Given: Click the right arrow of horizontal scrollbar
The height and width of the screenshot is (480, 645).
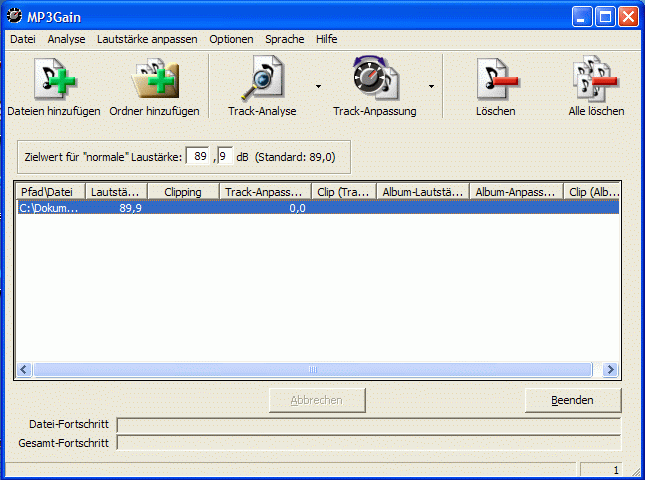Looking at the screenshot, I should (610, 369).
